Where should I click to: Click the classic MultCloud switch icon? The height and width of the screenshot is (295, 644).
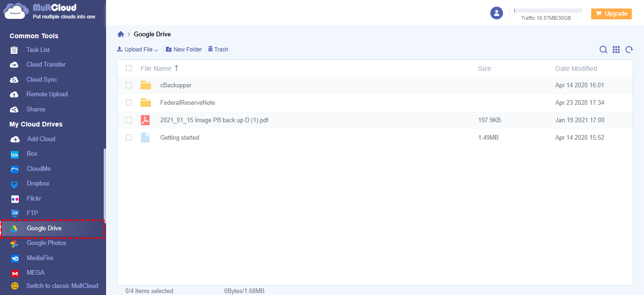pos(15,286)
